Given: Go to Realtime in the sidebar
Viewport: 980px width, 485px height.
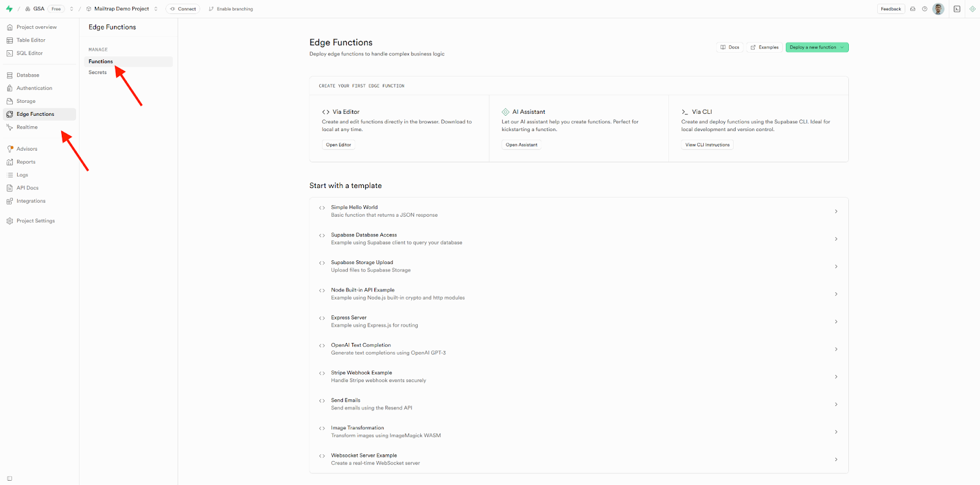Looking at the screenshot, I should coord(26,127).
